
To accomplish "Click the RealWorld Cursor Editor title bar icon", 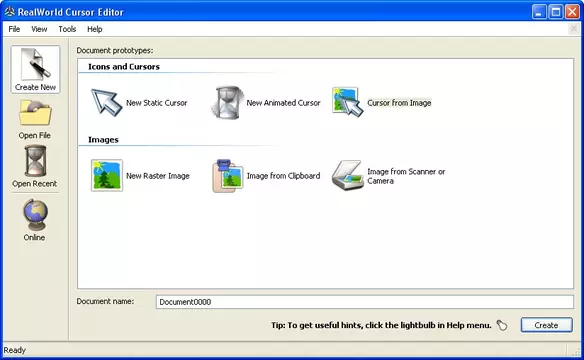I will click(10, 12).
